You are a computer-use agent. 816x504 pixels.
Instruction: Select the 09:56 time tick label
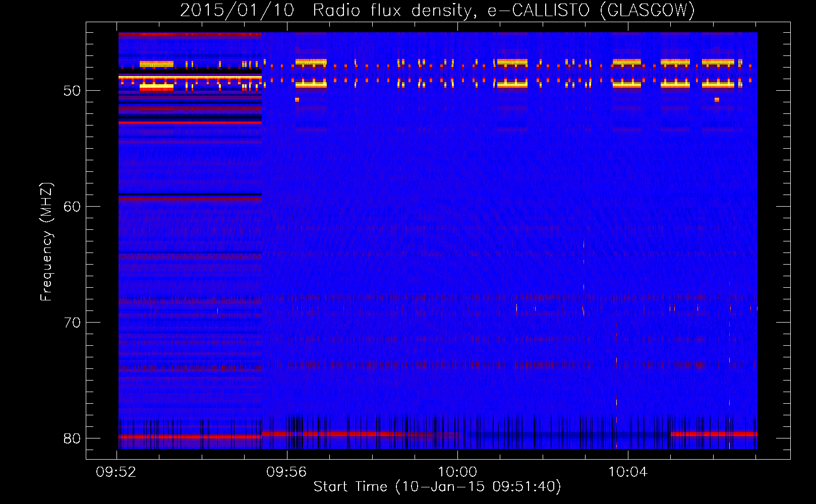286,472
